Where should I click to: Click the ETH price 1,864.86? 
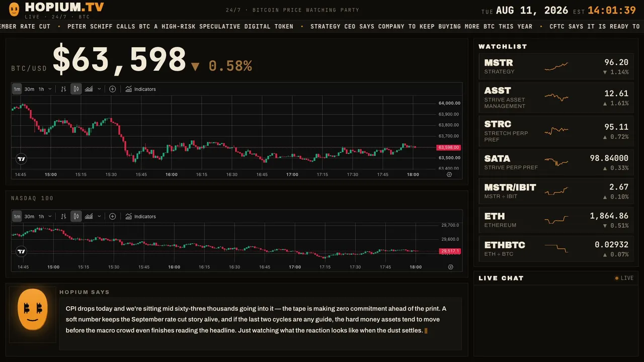tap(609, 216)
